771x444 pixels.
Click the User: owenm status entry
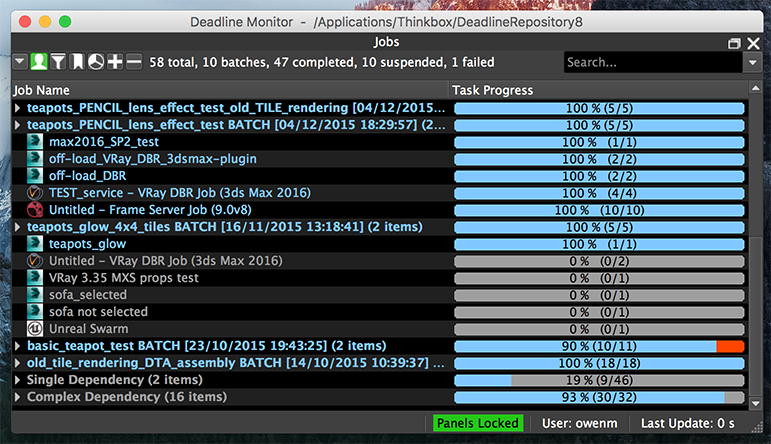click(580, 423)
